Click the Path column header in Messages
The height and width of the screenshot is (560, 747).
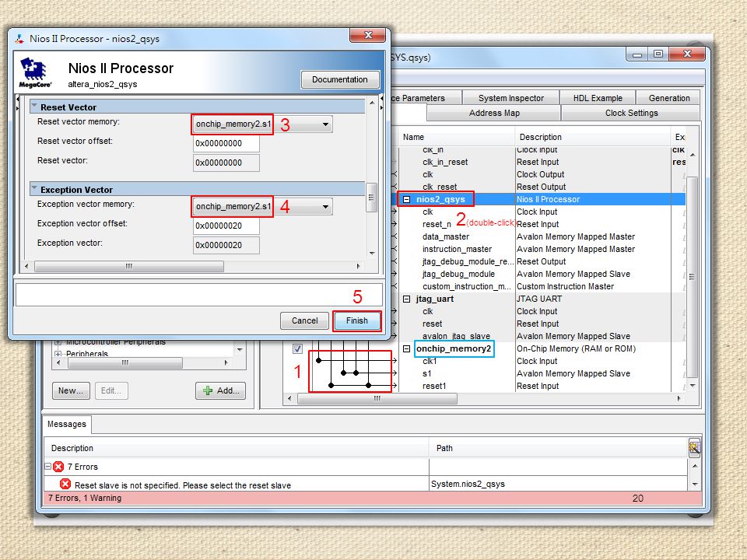point(559,448)
